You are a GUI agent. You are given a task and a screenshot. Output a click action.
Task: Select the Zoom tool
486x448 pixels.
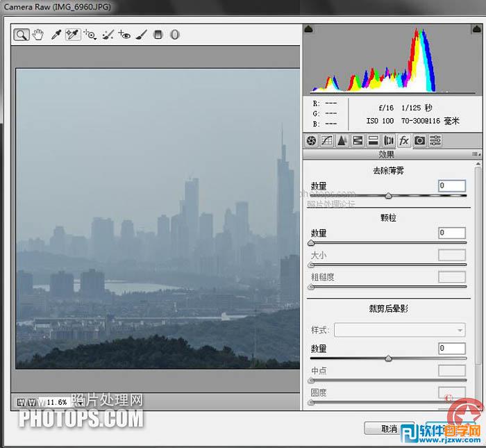click(21, 35)
